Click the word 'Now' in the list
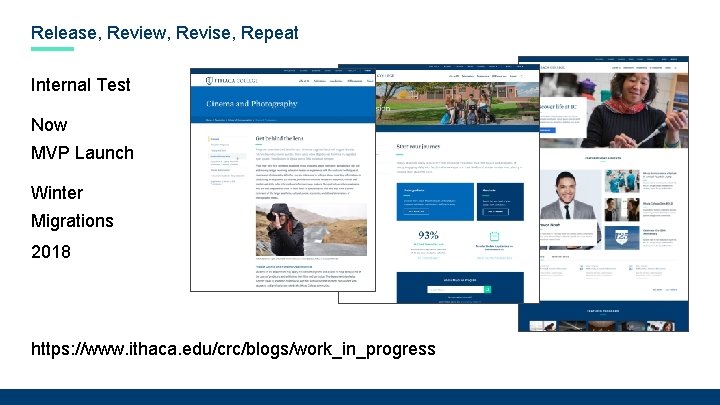 pyautogui.click(x=49, y=125)
